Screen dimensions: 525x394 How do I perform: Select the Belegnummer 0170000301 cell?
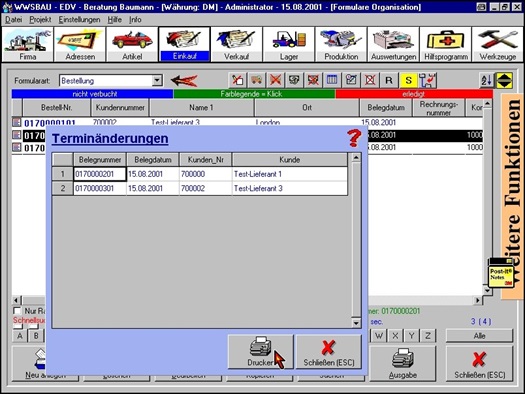pyautogui.click(x=99, y=188)
